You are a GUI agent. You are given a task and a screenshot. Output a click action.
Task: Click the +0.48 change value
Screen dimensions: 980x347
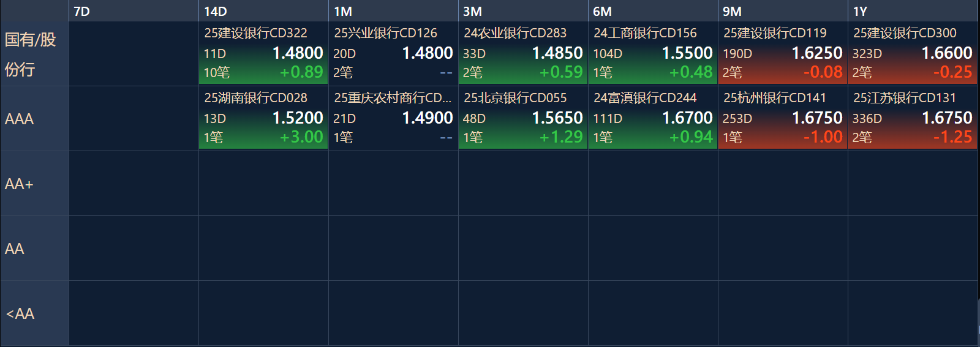coord(691,72)
